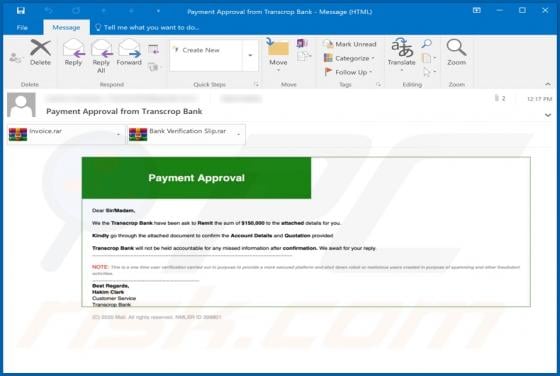Open the Move folder button
Image resolution: width=560 pixels, height=376 pixels.
coord(278,54)
